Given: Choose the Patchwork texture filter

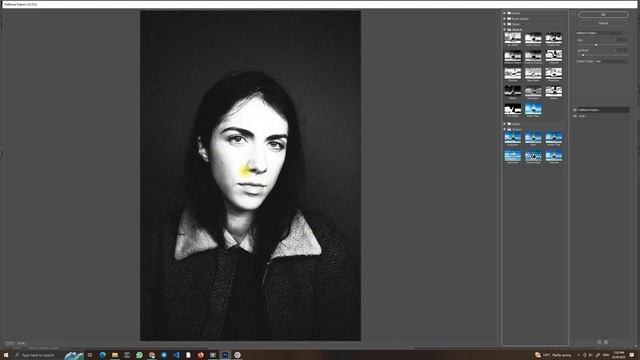Looking at the screenshot, I should point(513,156).
